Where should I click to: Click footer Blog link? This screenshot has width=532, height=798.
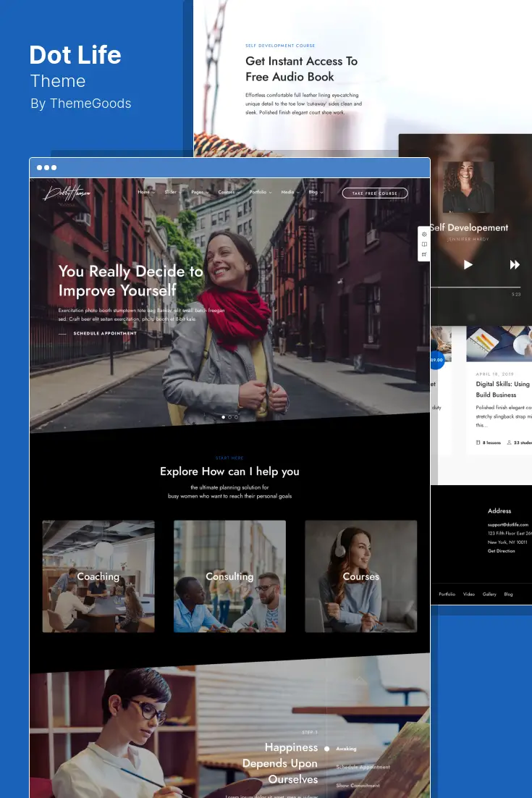pyautogui.click(x=509, y=594)
